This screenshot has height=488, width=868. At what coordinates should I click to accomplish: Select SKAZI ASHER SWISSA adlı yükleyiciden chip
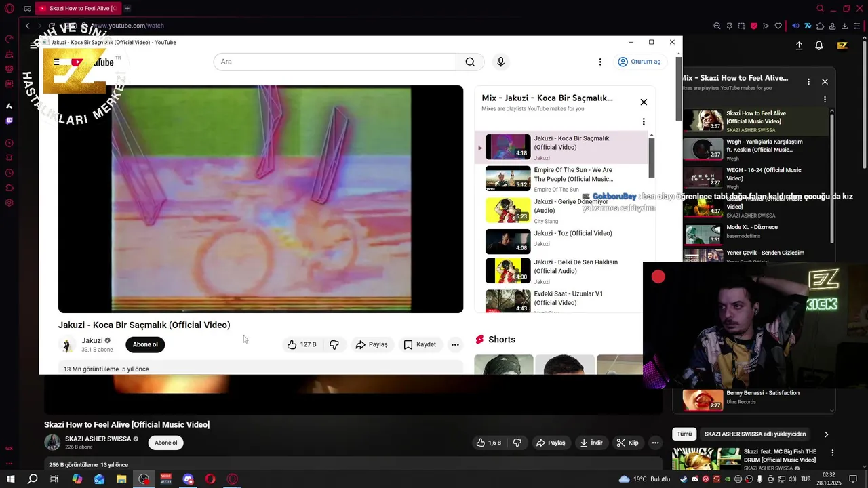(x=755, y=434)
